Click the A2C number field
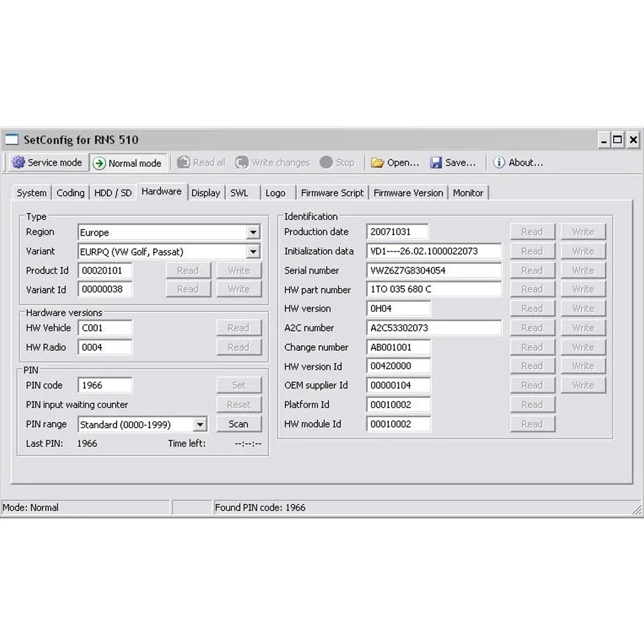Screen dimensions: 644x644 (433, 328)
